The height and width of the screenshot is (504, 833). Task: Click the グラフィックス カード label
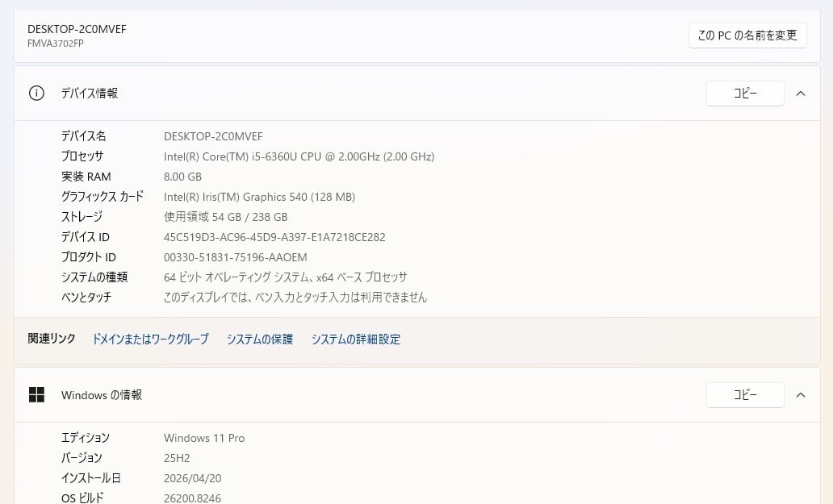(x=103, y=197)
